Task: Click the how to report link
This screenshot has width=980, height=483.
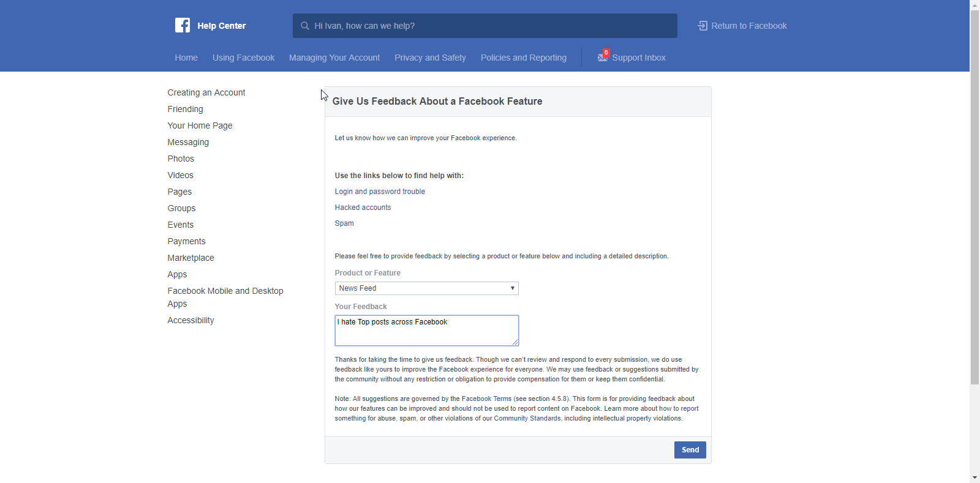Action: pyautogui.click(x=679, y=408)
